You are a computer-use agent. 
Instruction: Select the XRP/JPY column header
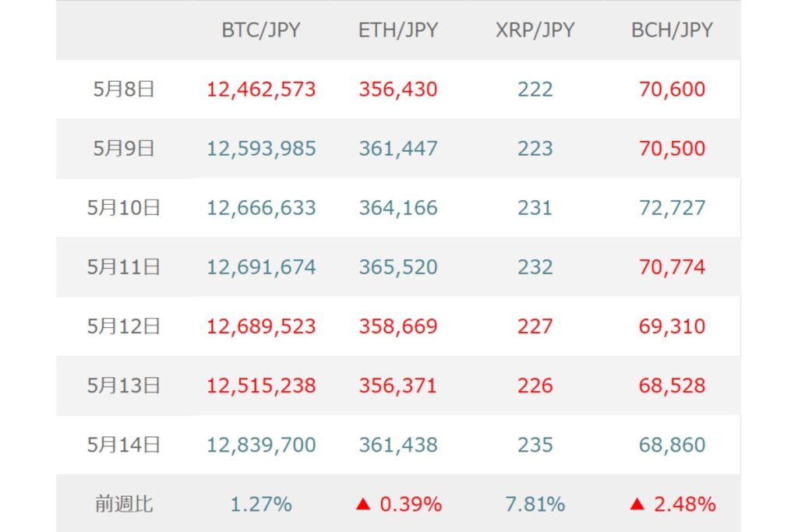535,30
